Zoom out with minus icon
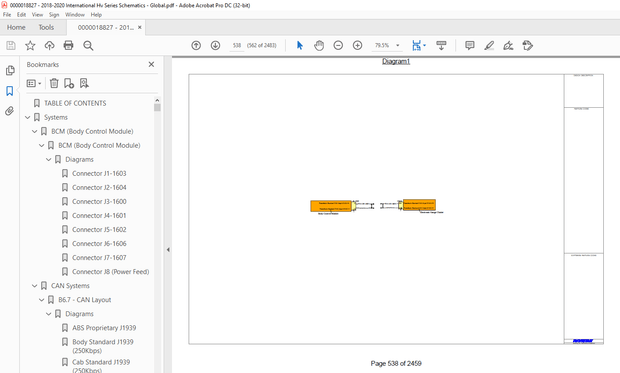This screenshot has height=373, width=620. [338, 45]
